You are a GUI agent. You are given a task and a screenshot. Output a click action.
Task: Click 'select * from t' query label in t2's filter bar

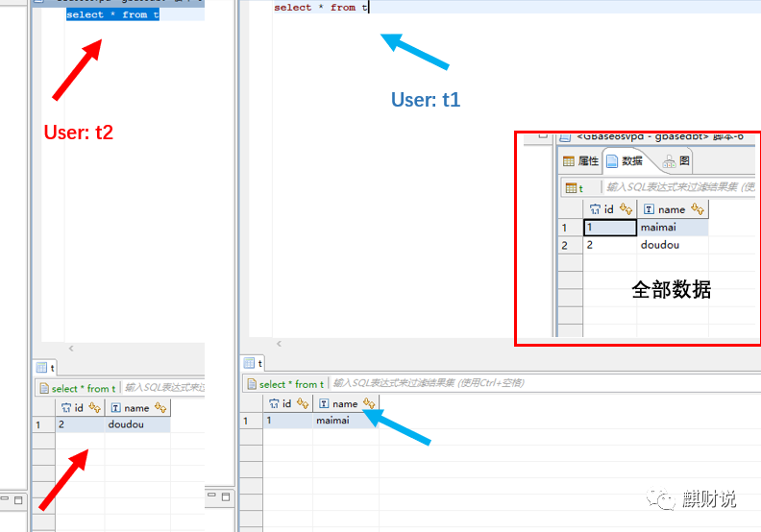pos(84,389)
